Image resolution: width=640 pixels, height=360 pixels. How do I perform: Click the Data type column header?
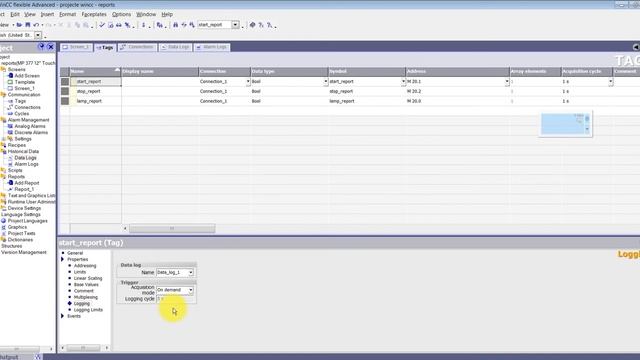tap(289, 72)
